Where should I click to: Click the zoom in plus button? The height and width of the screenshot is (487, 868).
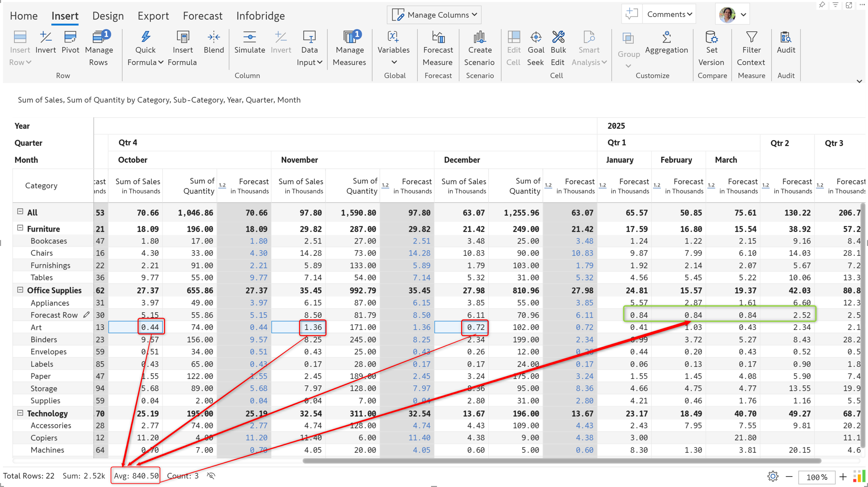[843, 476]
